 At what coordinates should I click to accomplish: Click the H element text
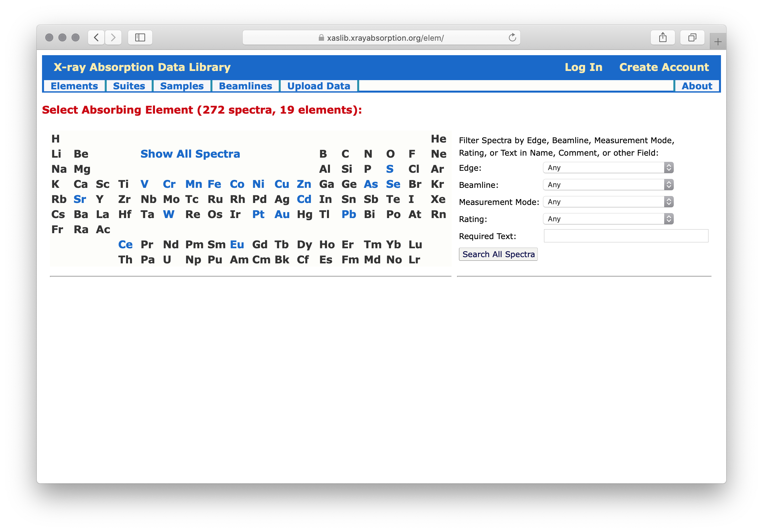pyautogui.click(x=55, y=139)
